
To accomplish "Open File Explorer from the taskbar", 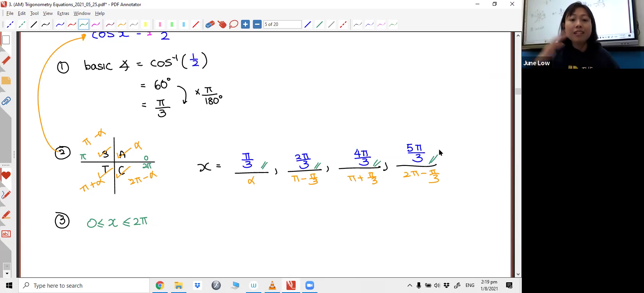I will click(178, 285).
